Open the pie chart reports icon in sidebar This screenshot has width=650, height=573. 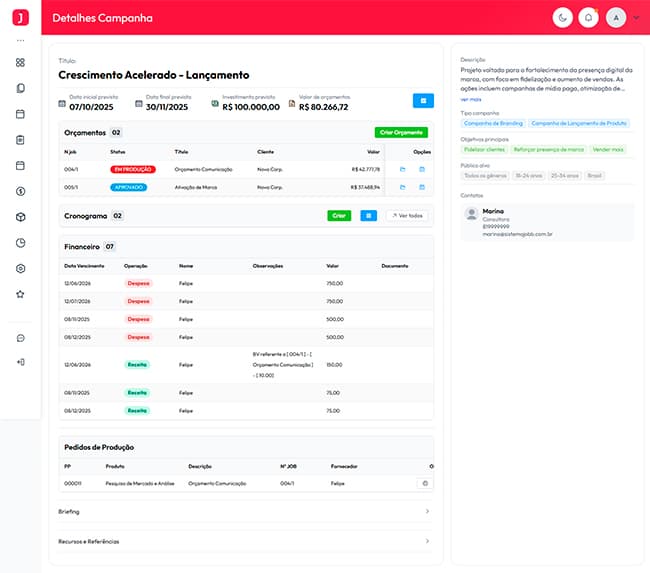tap(20, 243)
